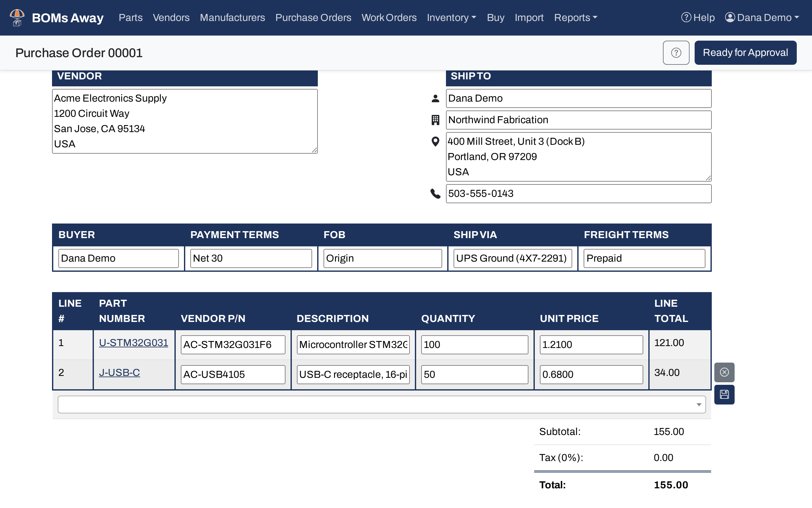Open the Import page
This screenshot has width=812, height=508.
pyautogui.click(x=529, y=17)
